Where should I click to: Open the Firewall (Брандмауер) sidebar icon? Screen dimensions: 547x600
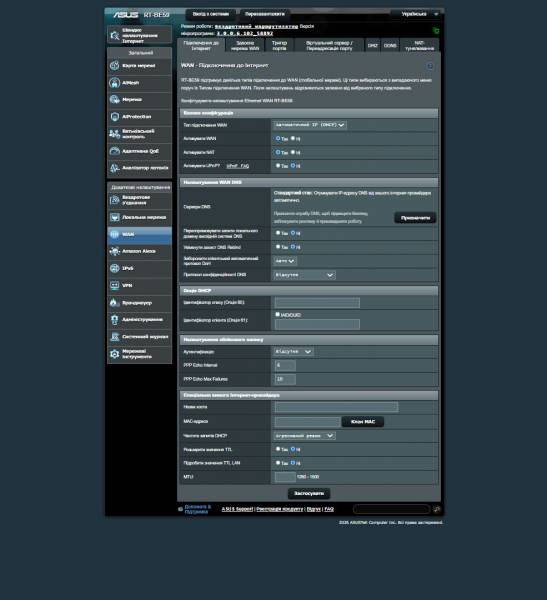tap(114, 303)
